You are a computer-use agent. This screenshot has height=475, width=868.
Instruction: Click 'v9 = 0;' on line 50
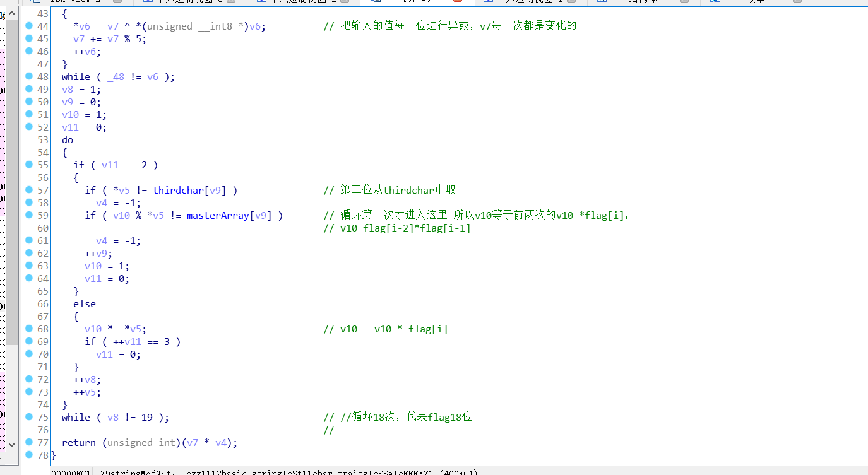click(x=81, y=102)
